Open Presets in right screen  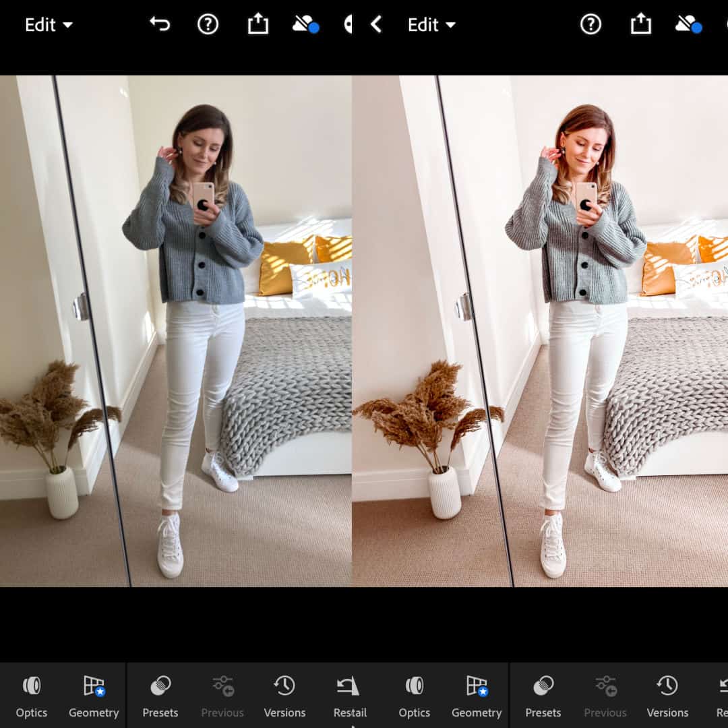click(543, 696)
